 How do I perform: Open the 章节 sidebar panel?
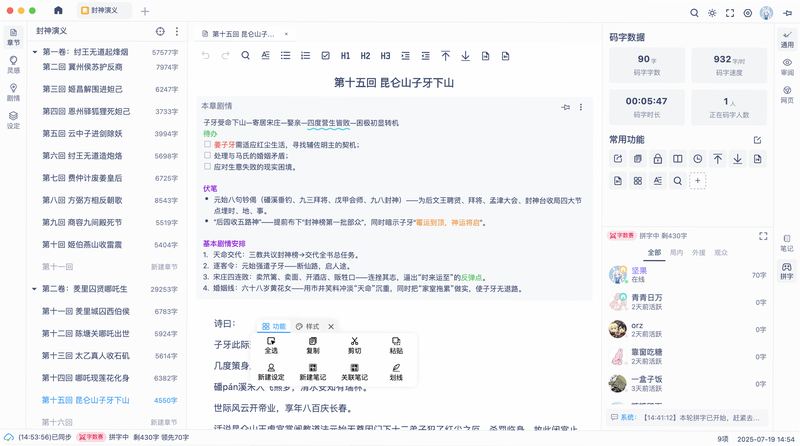click(x=13, y=37)
